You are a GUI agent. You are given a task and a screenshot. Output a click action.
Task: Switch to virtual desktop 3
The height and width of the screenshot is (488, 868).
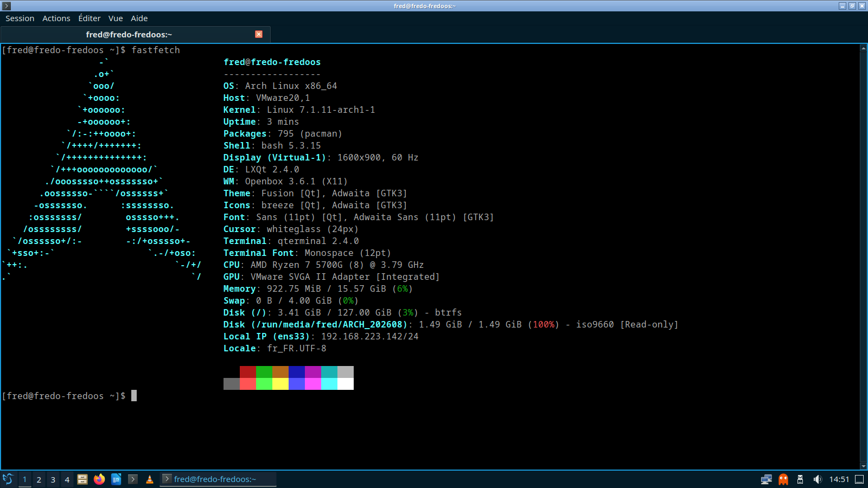click(x=53, y=479)
